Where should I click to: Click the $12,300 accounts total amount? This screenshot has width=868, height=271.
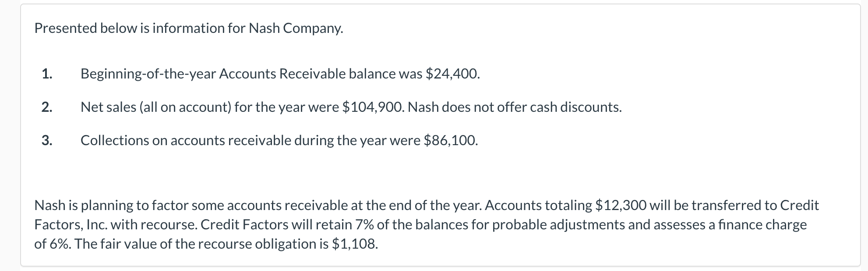pyautogui.click(x=621, y=205)
